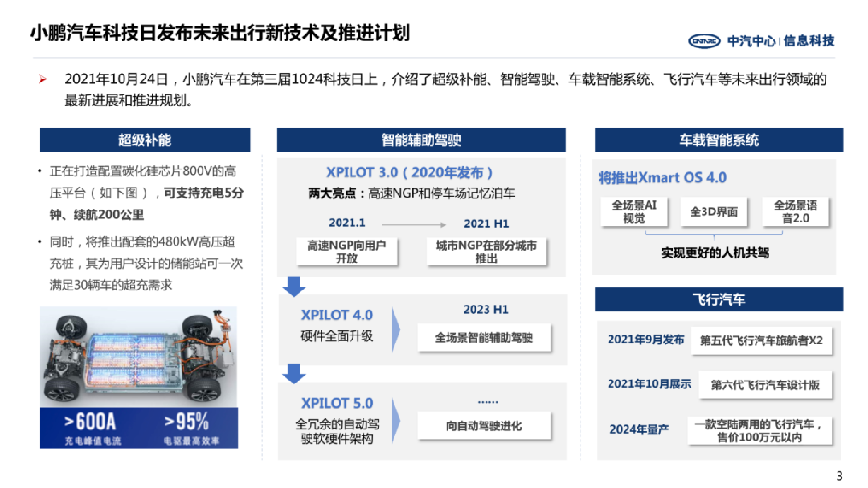Click the 2021年9月发布 label

pyautogui.click(x=646, y=340)
